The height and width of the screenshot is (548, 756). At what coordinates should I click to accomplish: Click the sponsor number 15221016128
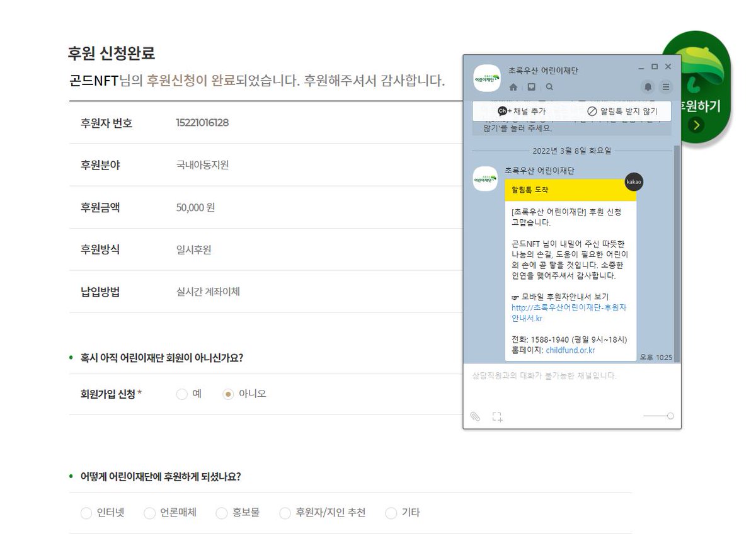click(202, 123)
